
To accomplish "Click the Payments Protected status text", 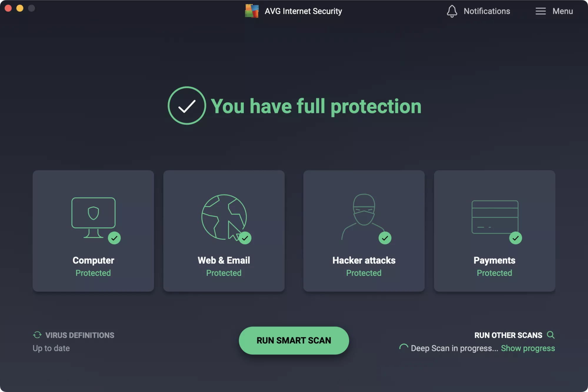I will click(x=494, y=273).
